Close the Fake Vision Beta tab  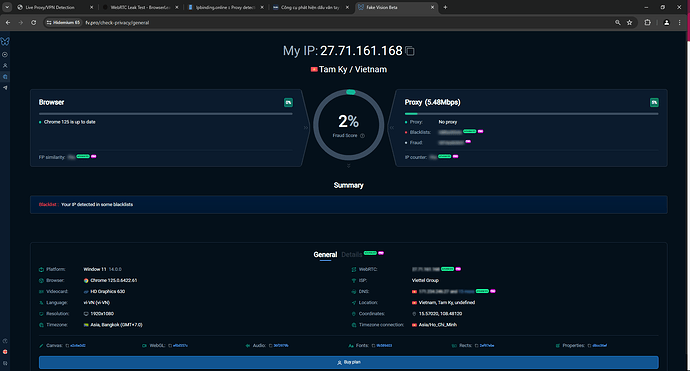tap(432, 7)
